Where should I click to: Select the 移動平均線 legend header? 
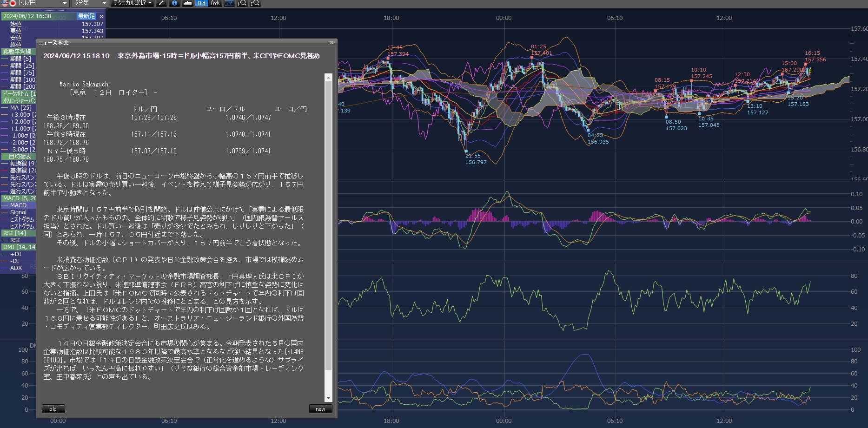18,52
